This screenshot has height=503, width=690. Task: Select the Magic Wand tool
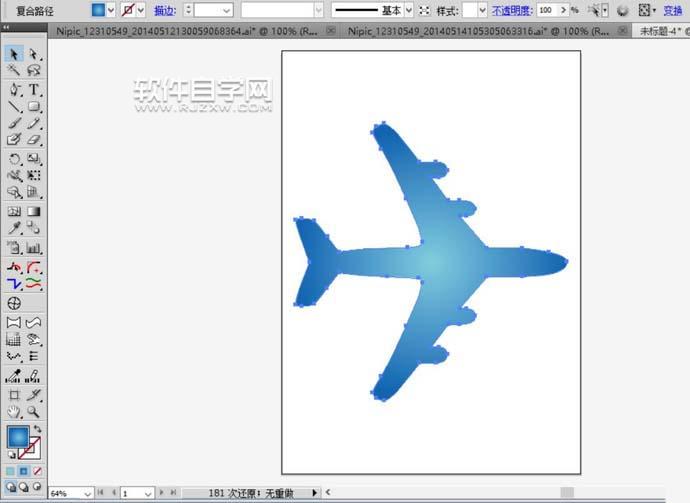tap(14, 70)
